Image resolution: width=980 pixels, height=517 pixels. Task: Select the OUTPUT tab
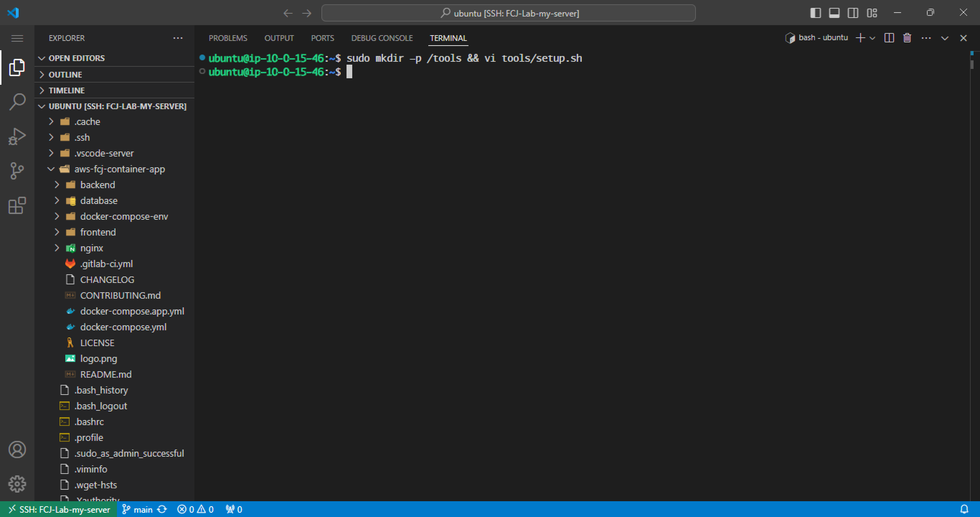click(279, 38)
